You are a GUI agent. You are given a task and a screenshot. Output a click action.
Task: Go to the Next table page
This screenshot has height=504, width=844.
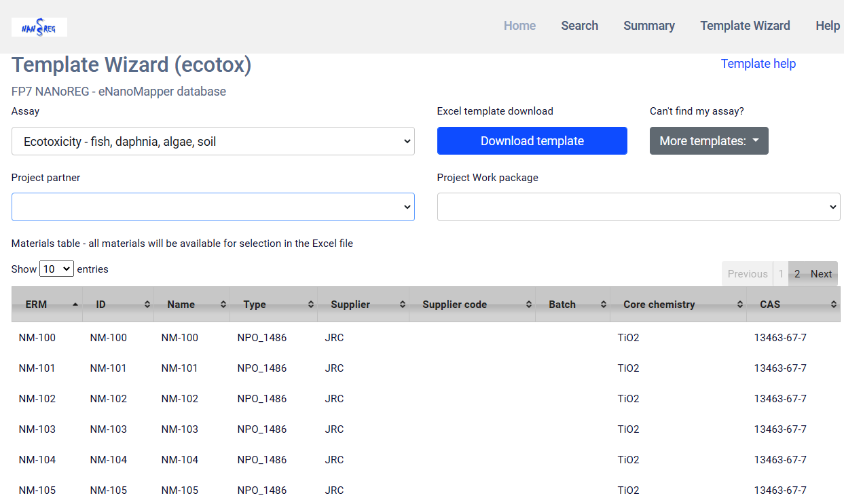821,274
